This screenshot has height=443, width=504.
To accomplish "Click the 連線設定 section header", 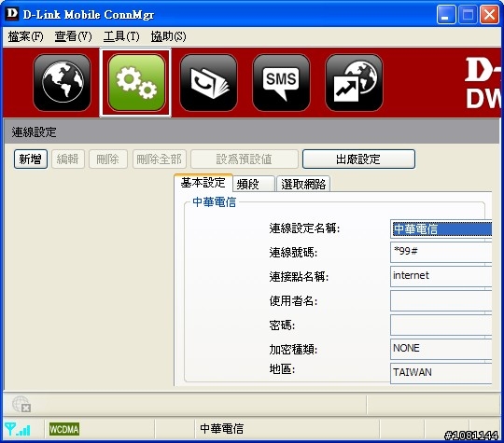I will click(34, 132).
